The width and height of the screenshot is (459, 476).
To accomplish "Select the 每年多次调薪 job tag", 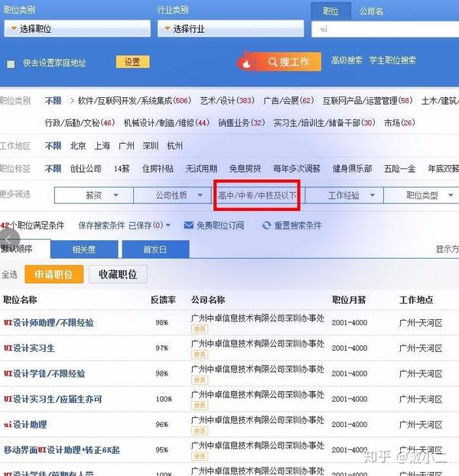I will pos(297,168).
